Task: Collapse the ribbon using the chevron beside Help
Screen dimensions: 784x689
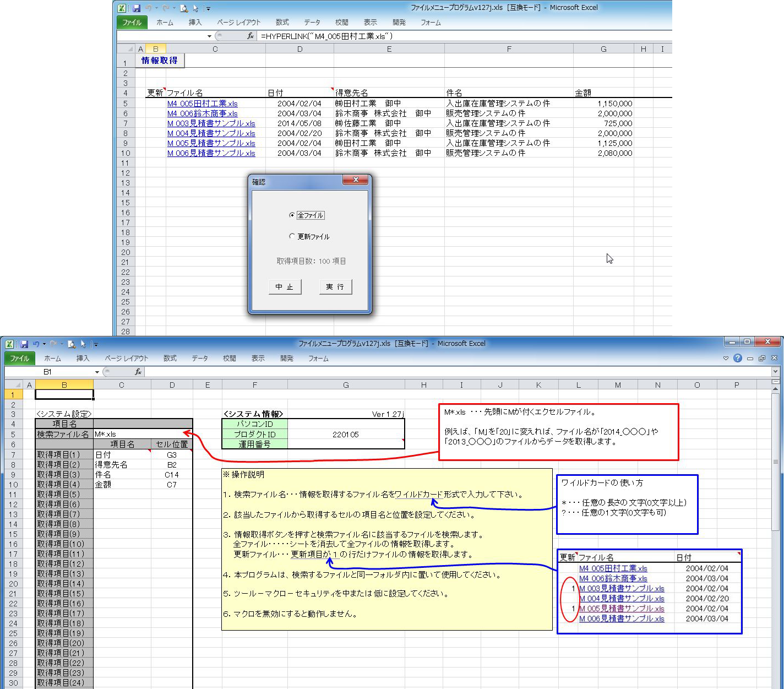Action: (x=726, y=359)
